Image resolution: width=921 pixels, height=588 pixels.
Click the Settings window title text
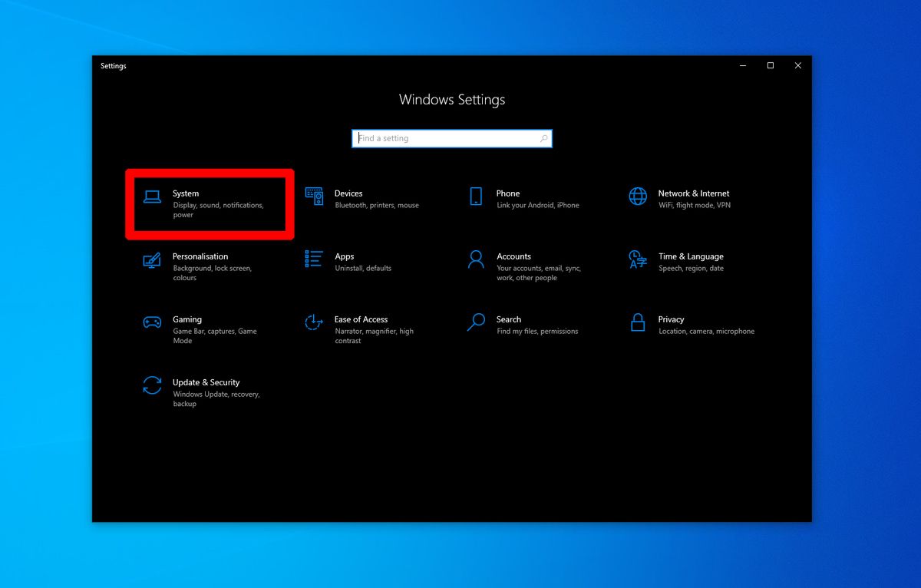(x=114, y=66)
